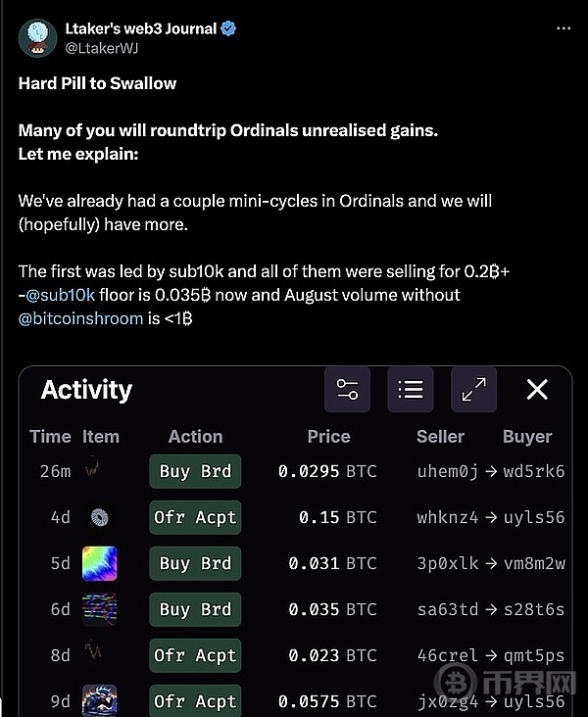Viewport: 588px width, 717px height.
Task: Open the striped item thumbnail from 6d
Action: (x=99, y=609)
